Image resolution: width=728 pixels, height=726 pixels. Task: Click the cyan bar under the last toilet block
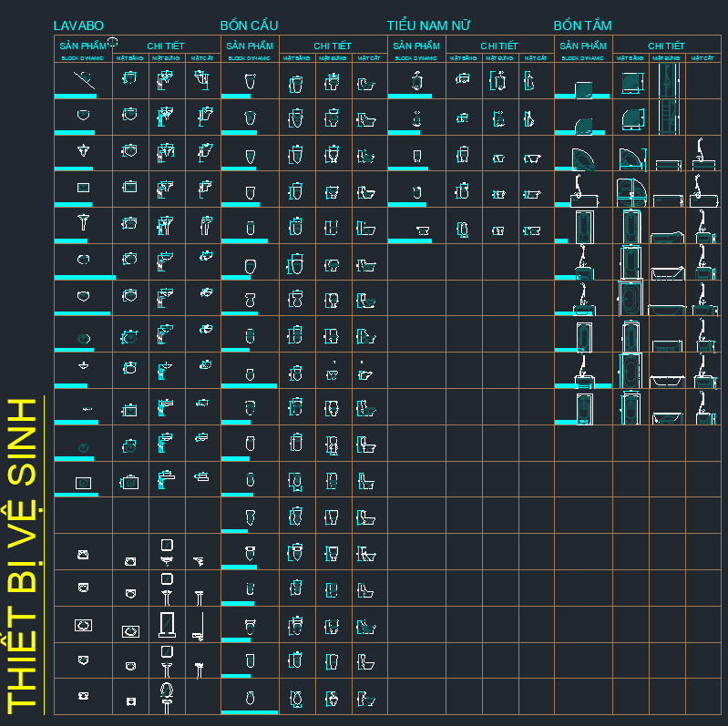click(249, 711)
